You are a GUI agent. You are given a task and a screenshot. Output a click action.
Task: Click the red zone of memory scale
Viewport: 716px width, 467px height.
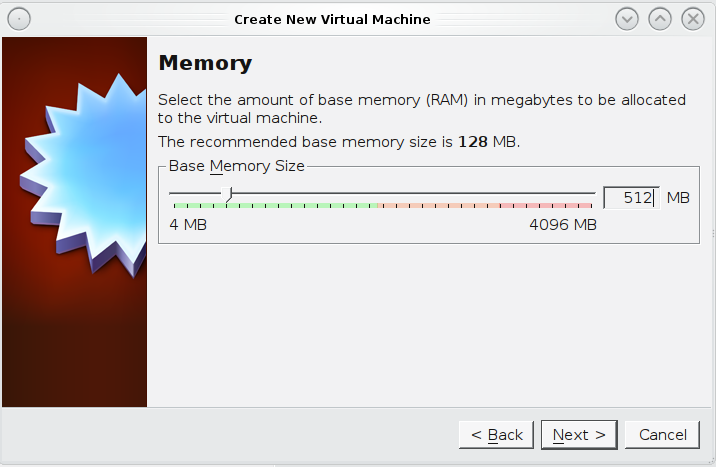click(x=546, y=206)
